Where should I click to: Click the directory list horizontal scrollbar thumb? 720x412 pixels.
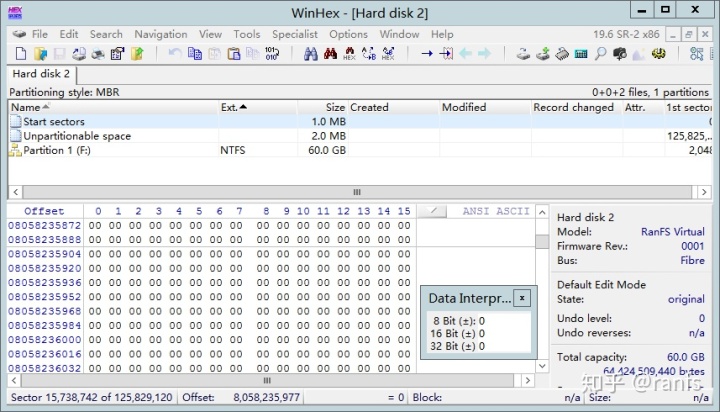pyautogui.click(x=357, y=192)
